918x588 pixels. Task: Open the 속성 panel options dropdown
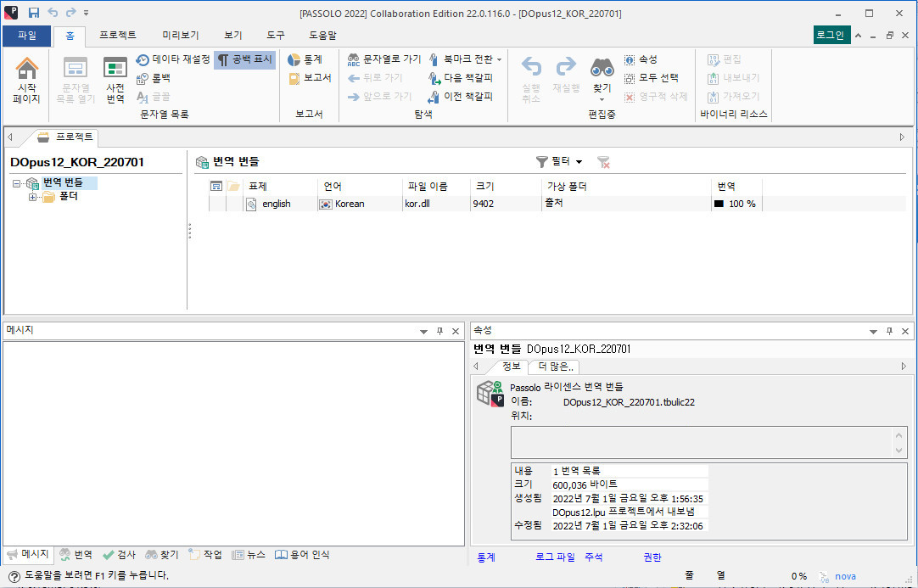coord(874,332)
